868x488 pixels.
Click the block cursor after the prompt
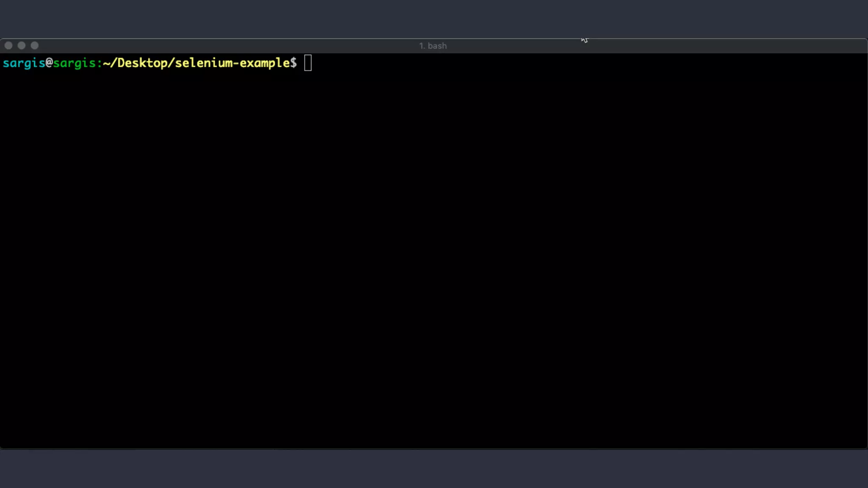tap(308, 63)
